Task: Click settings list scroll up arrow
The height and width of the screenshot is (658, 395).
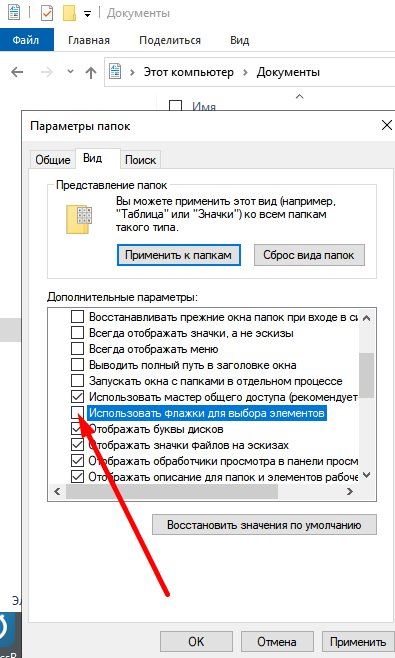Action: coord(366,318)
